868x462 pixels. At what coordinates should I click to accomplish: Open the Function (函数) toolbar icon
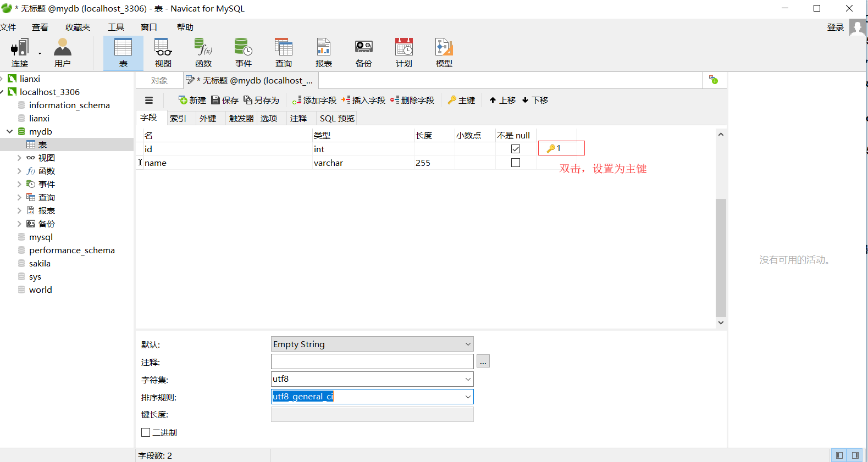click(203, 53)
